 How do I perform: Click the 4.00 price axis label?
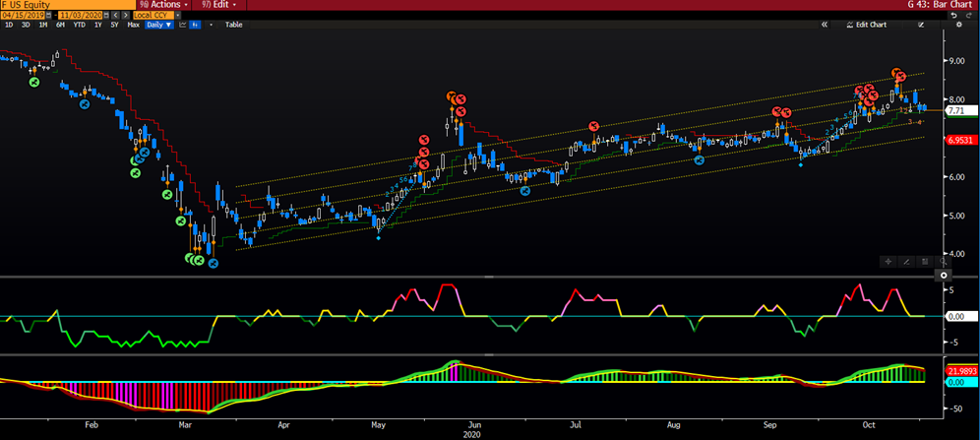[957, 254]
